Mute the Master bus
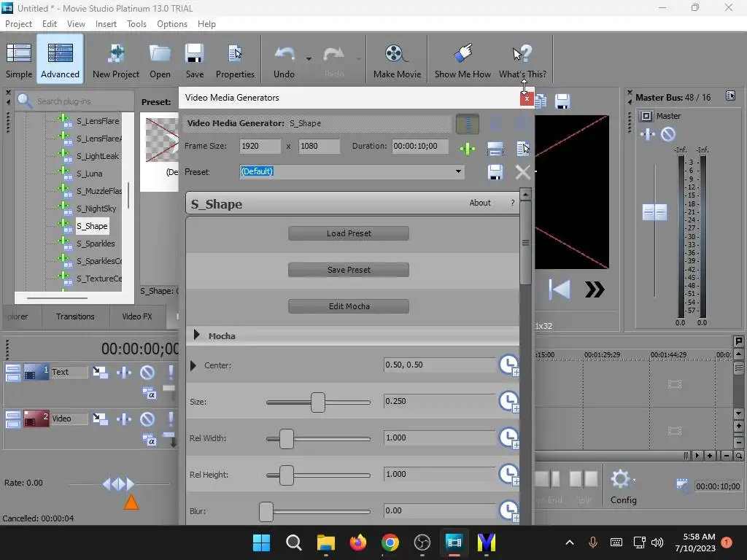The height and width of the screenshot is (560, 747). click(668, 134)
